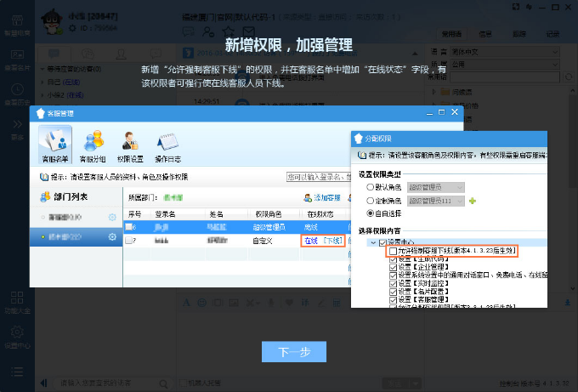Select the 默认角色 radio button
The height and width of the screenshot is (392, 578).
pos(370,187)
